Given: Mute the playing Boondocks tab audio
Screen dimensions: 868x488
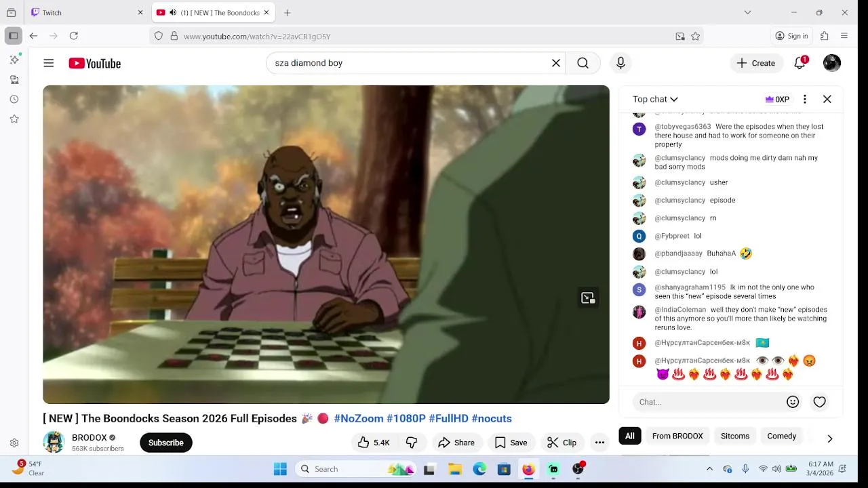Looking at the screenshot, I should tap(173, 13).
